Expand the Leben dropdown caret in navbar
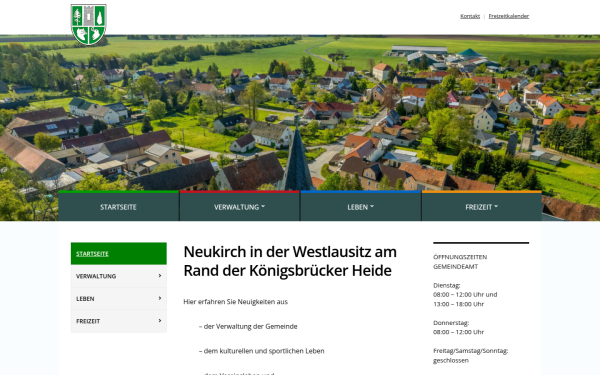 [x=372, y=207]
